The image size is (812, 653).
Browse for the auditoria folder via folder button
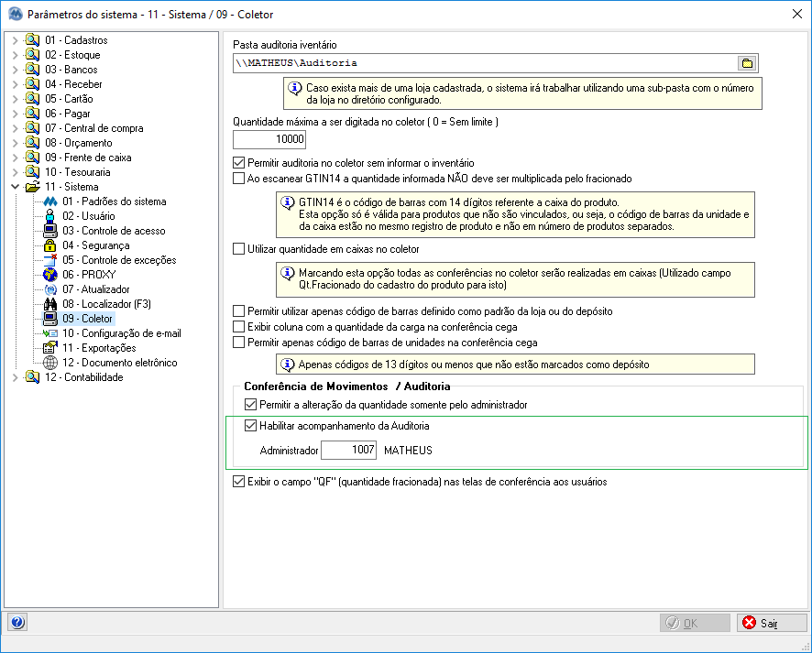pos(747,63)
